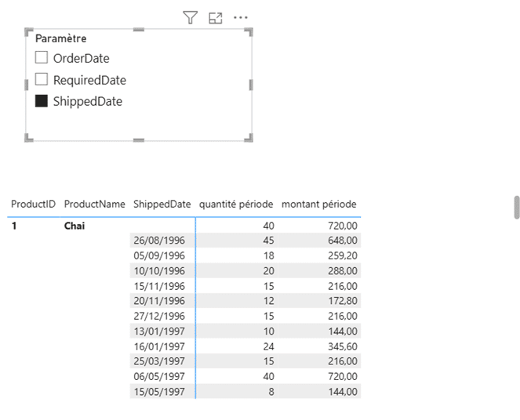
Task: Click the quantité période column header
Action: click(235, 204)
